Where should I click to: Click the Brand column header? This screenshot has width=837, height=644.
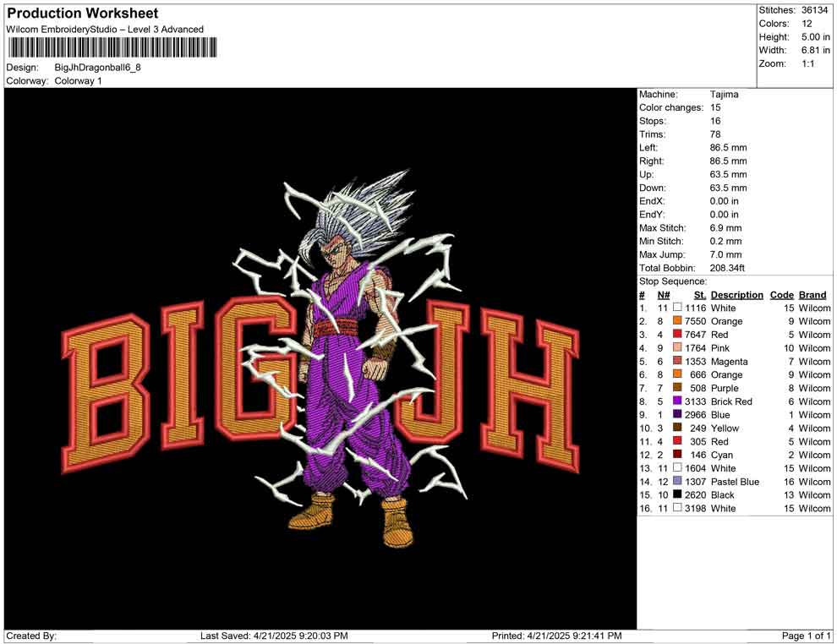click(812, 294)
